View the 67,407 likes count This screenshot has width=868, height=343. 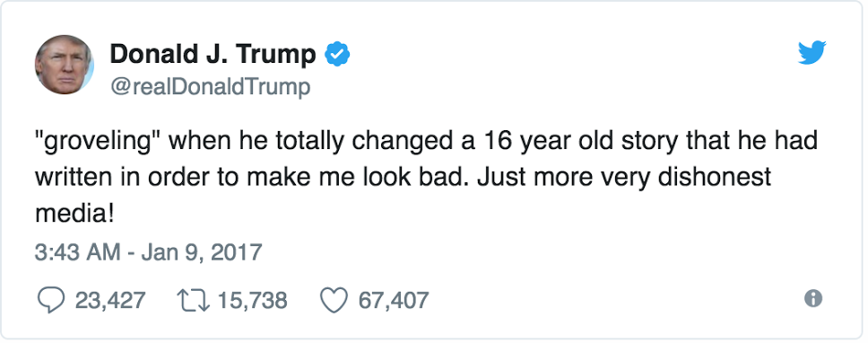(x=394, y=300)
